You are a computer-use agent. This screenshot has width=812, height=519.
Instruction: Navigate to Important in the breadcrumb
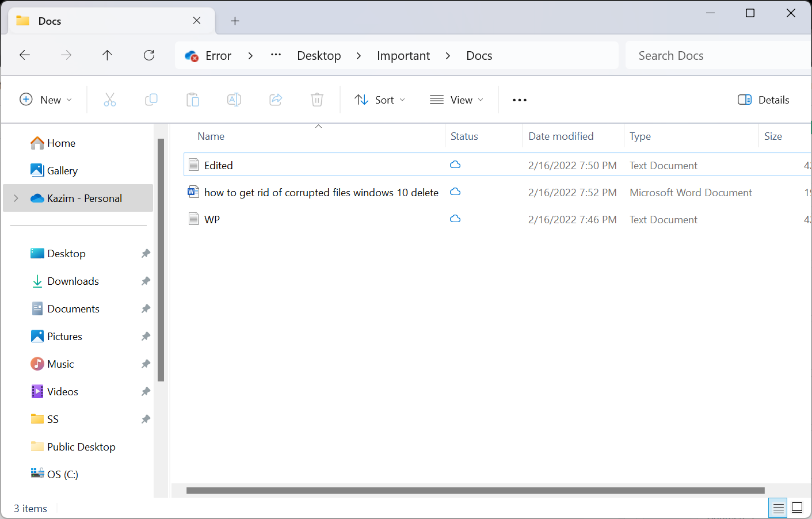coord(403,55)
